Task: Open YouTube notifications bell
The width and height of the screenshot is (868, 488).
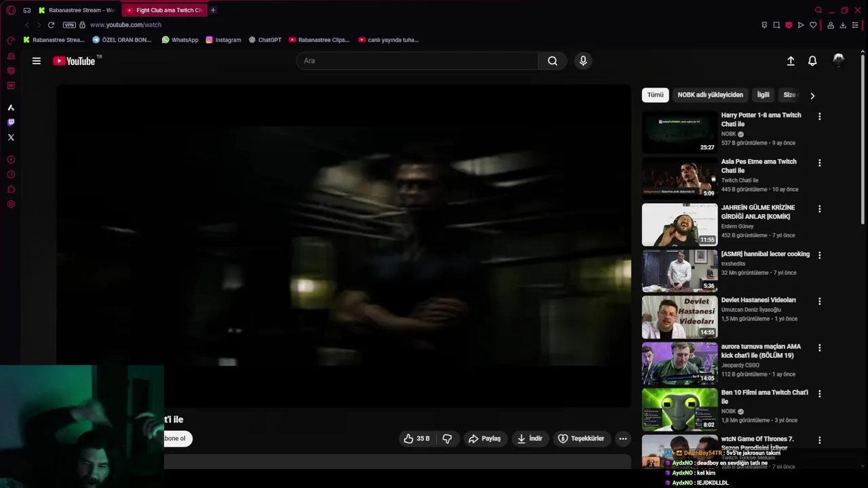Action: pos(812,61)
